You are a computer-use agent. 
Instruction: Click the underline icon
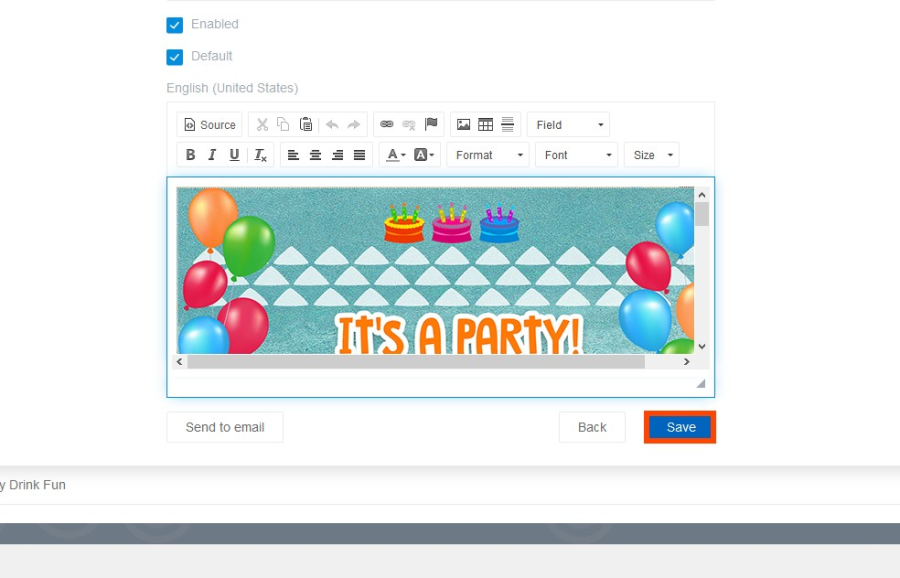click(x=234, y=155)
